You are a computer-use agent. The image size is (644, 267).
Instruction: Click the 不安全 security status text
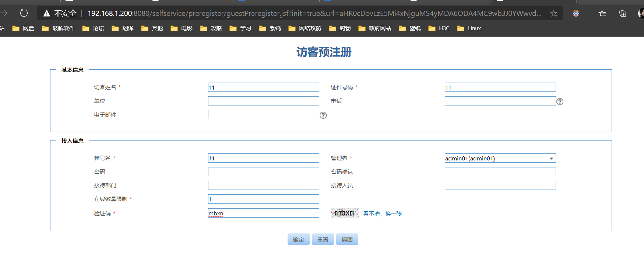65,14
